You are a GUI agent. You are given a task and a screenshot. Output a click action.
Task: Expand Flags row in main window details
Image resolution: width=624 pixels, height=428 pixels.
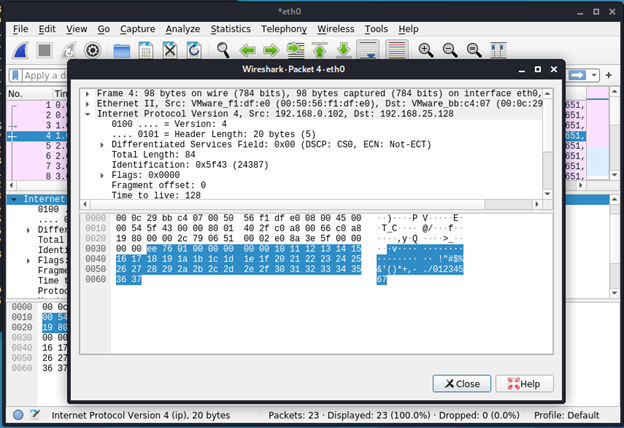(x=28, y=261)
